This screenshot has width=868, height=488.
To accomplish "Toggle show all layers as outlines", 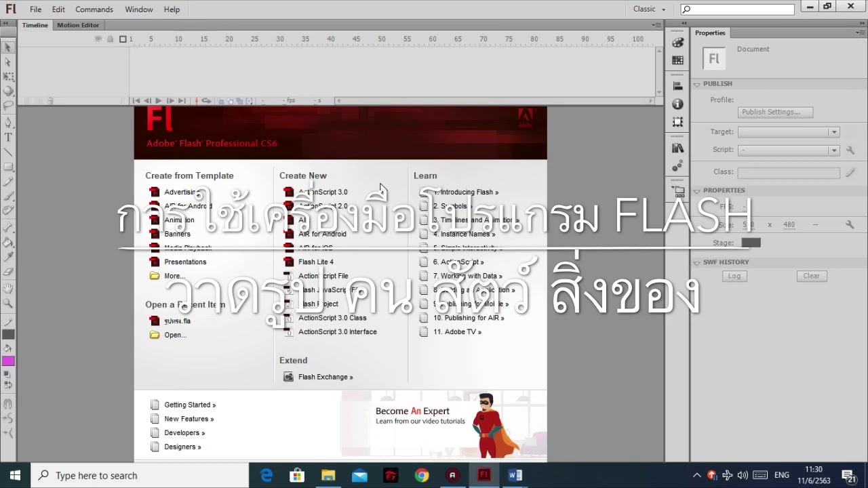I will click(x=123, y=39).
